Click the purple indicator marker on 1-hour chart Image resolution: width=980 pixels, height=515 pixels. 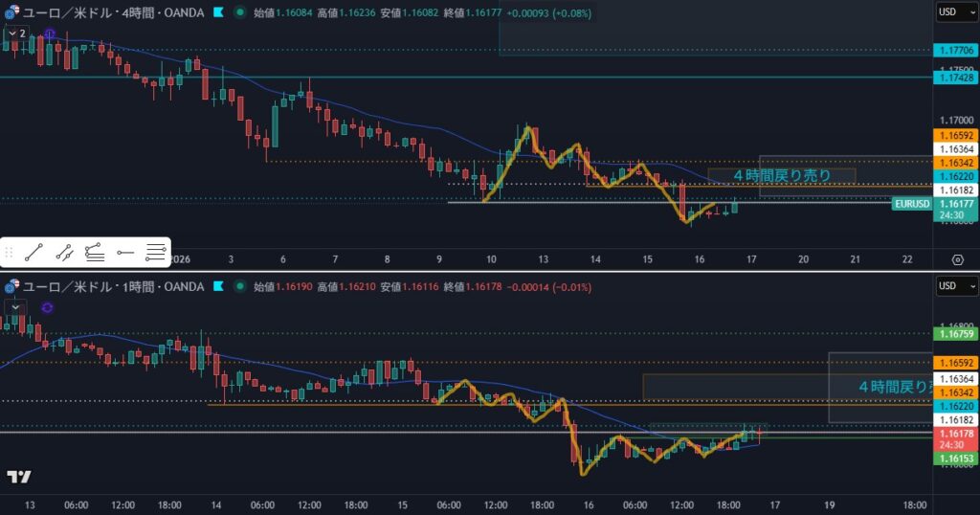pos(48,306)
